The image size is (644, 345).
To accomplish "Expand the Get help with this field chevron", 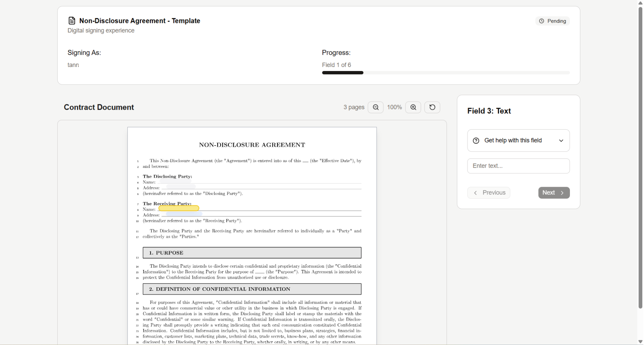I will pyautogui.click(x=561, y=141).
